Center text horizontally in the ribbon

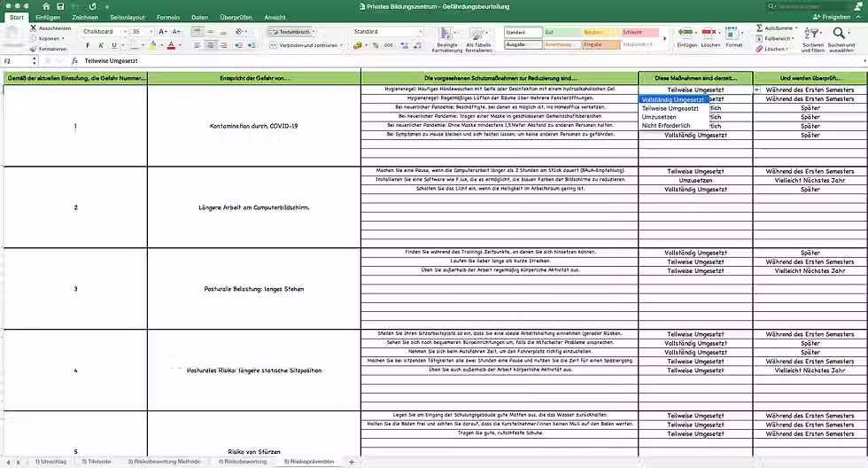point(211,45)
